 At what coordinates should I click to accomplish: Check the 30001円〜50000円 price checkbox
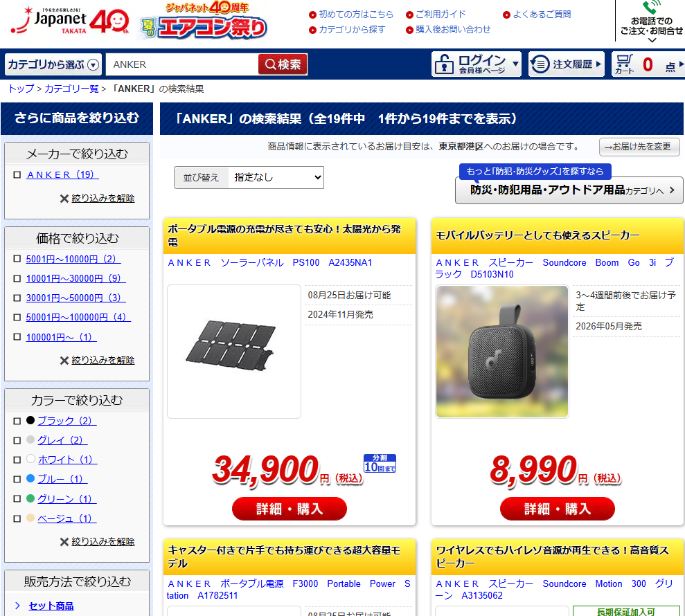click(17, 298)
